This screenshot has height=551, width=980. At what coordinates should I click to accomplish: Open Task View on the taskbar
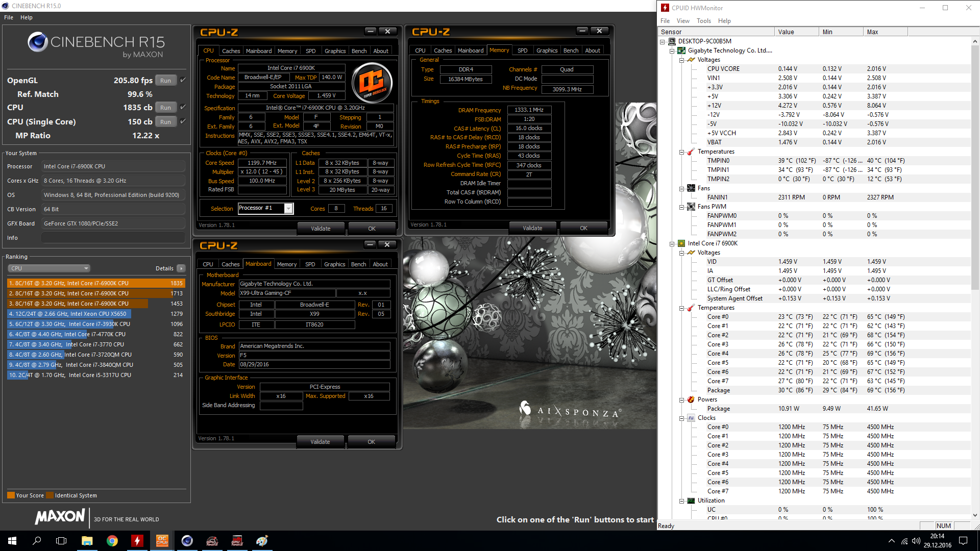[x=61, y=541]
